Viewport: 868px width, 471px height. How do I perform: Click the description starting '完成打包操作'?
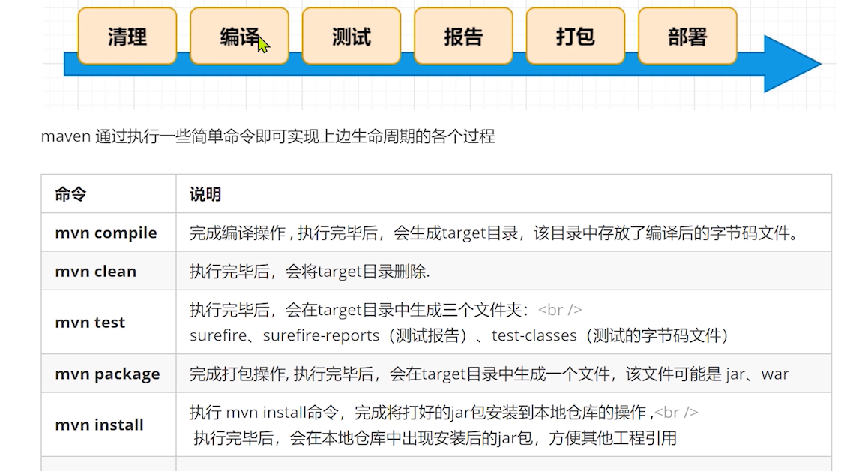click(489, 374)
